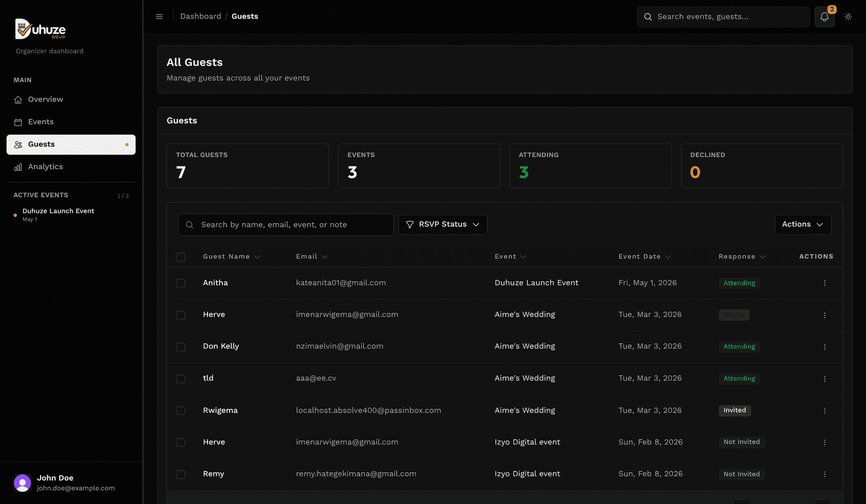Viewport: 866px width, 504px height.
Task: Select the Remy row checkbox
Action: 180,474
